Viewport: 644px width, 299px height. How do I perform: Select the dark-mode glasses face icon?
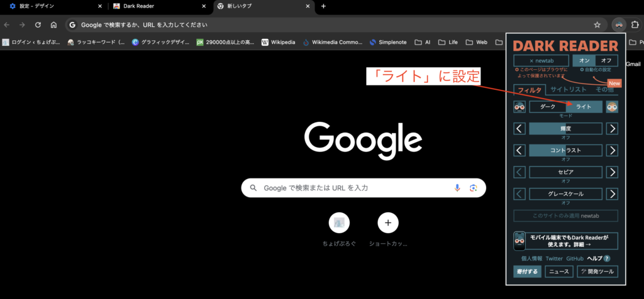[x=519, y=107]
